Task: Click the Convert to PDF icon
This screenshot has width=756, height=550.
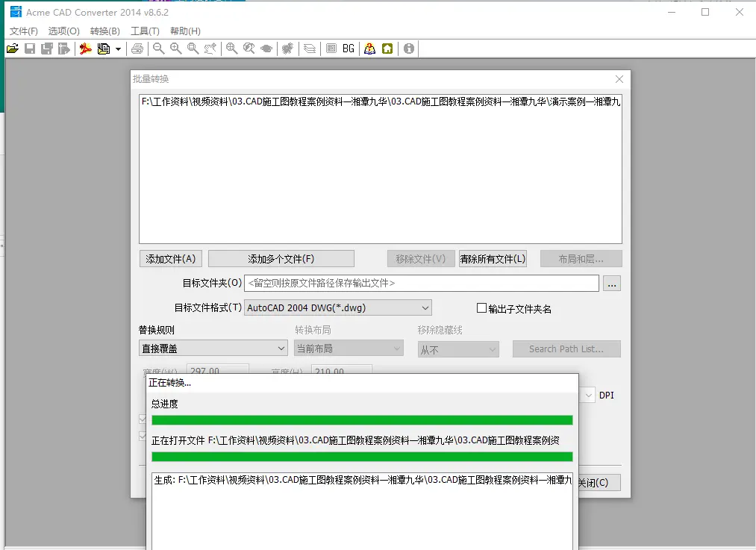Action: click(85, 49)
